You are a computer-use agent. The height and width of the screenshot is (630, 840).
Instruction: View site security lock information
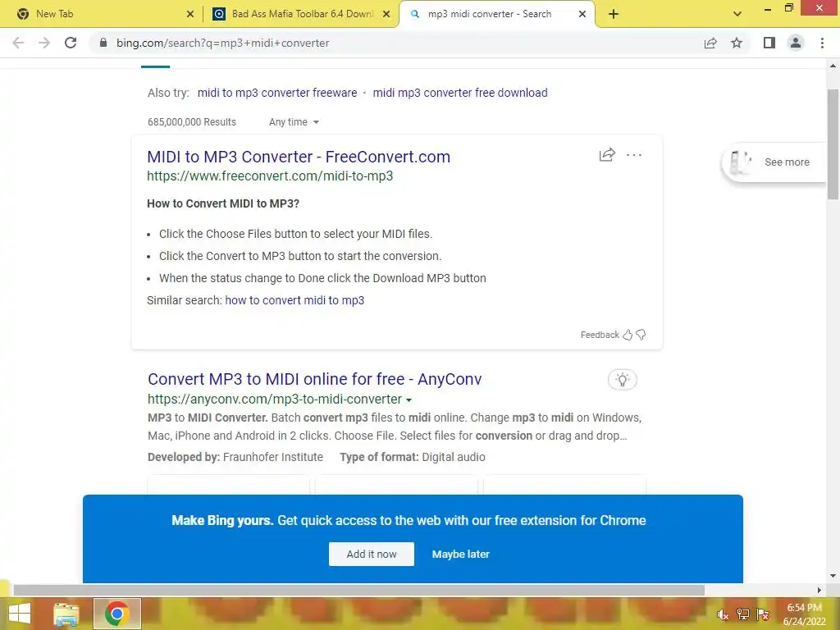point(103,43)
